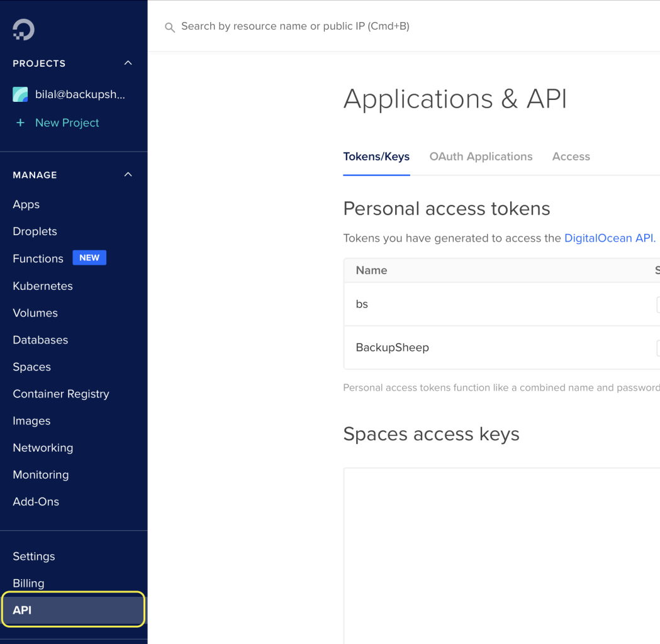Create a New Project link
Screen dimensions: 660x644
click(67, 123)
